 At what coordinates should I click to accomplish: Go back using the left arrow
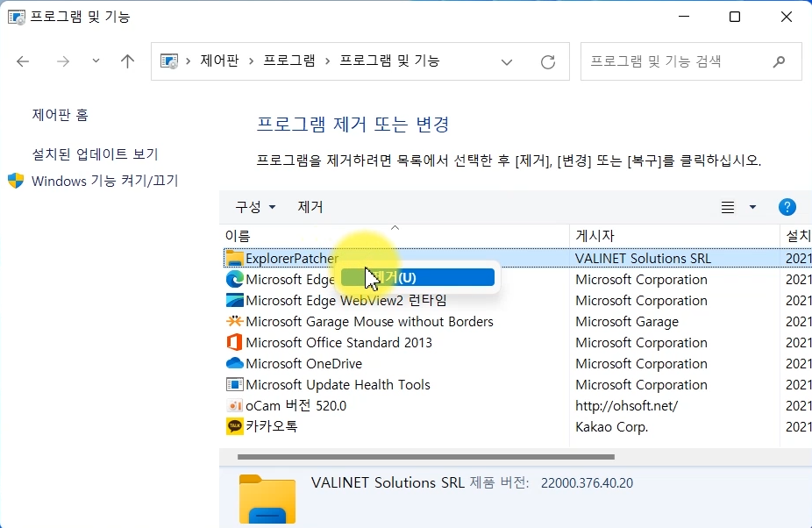click(23, 61)
